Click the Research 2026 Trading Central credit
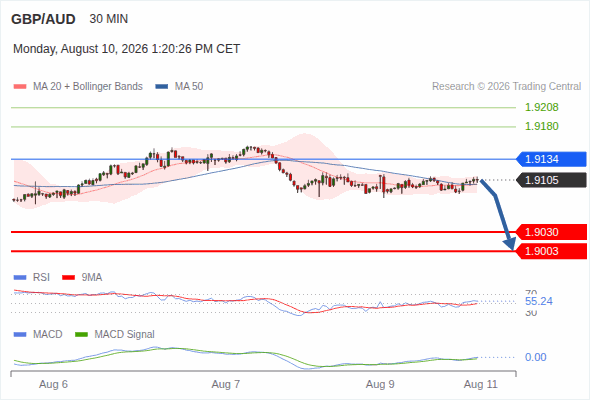This screenshot has width=590, height=400. [x=506, y=87]
